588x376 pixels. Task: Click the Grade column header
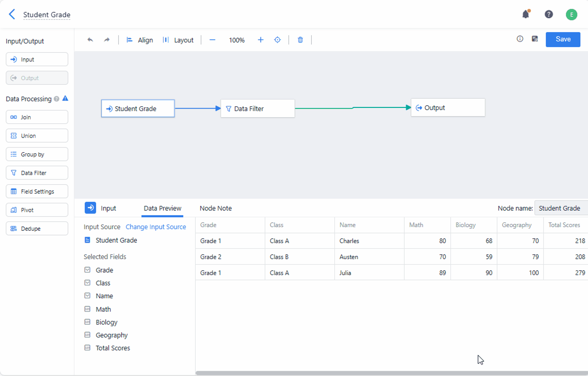(230, 225)
